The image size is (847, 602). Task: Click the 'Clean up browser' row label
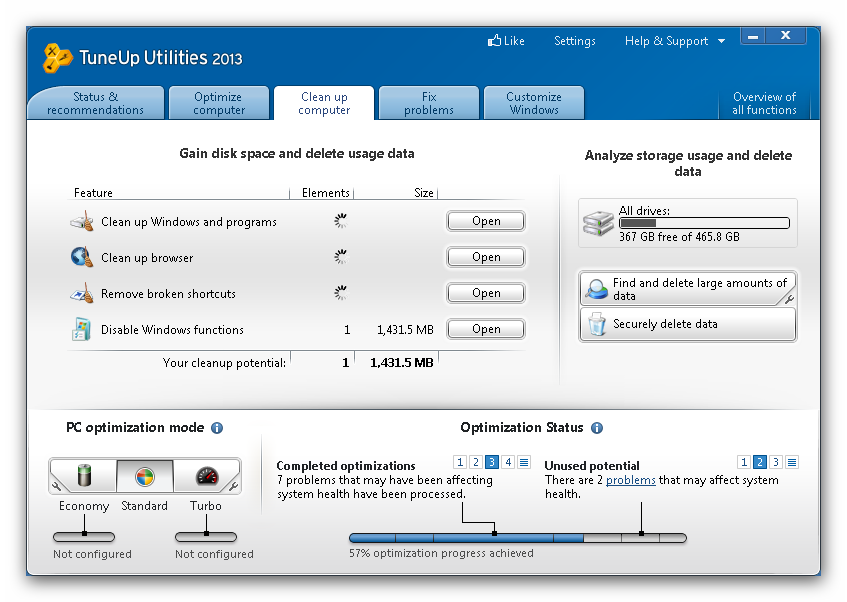pos(147,258)
